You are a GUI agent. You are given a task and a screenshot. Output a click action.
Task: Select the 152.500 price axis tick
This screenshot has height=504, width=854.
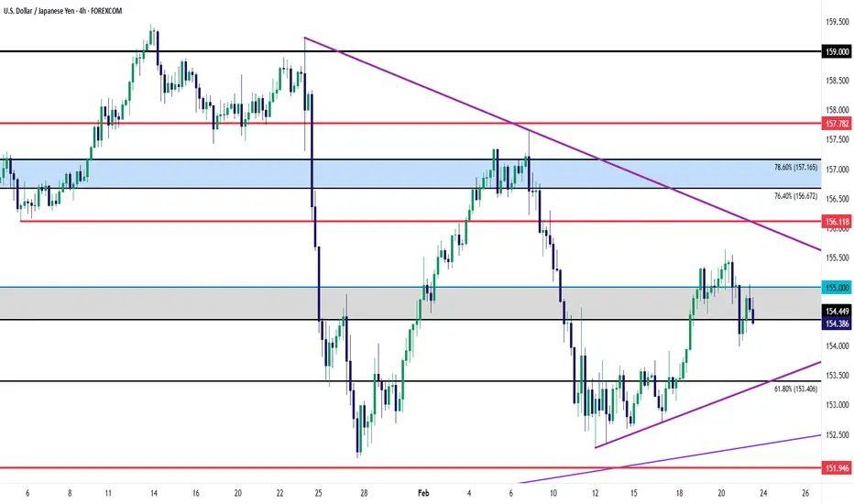[833, 434]
